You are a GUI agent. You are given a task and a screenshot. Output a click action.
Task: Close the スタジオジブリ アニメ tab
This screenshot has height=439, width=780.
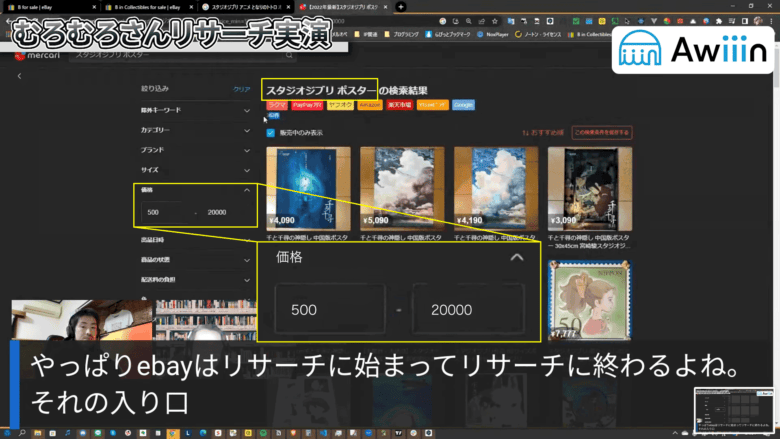288,7
